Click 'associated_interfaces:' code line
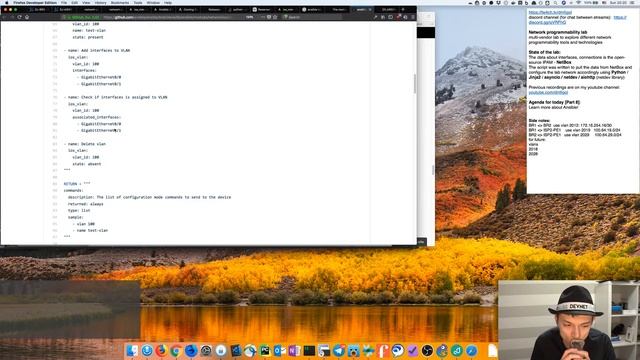 click(x=97, y=118)
